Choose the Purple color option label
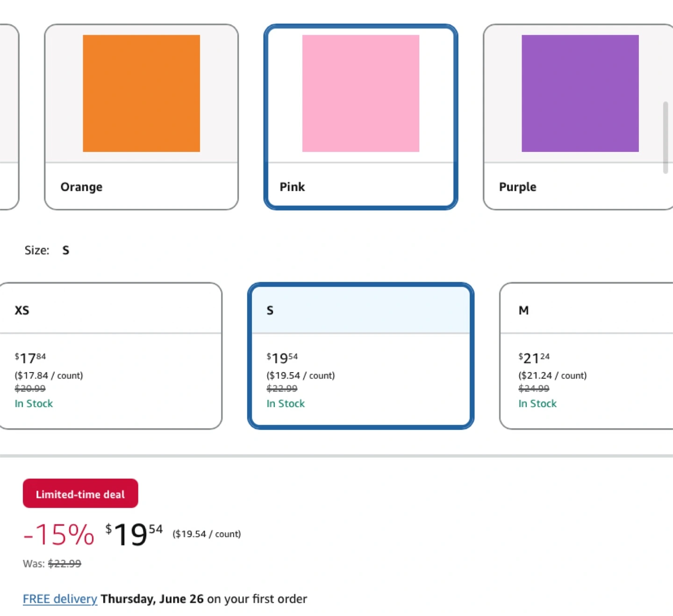 coord(517,187)
